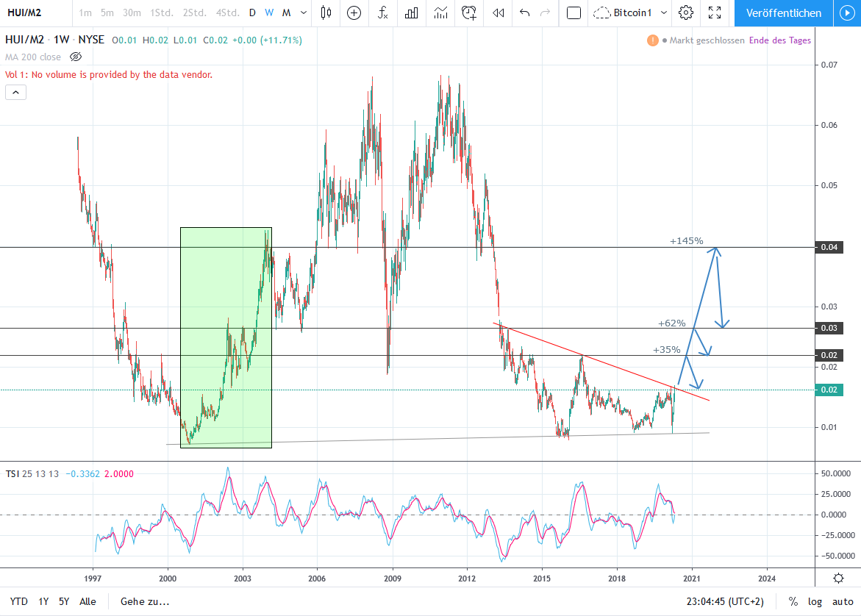Enter fullscreen mode
Screen dimensions: 861x616
(x=714, y=12)
